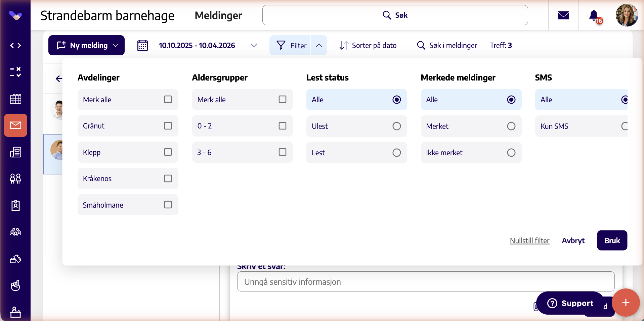Click the heart logo icon in sidebar
The width and height of the screenshot is (644, 321).
15,15
